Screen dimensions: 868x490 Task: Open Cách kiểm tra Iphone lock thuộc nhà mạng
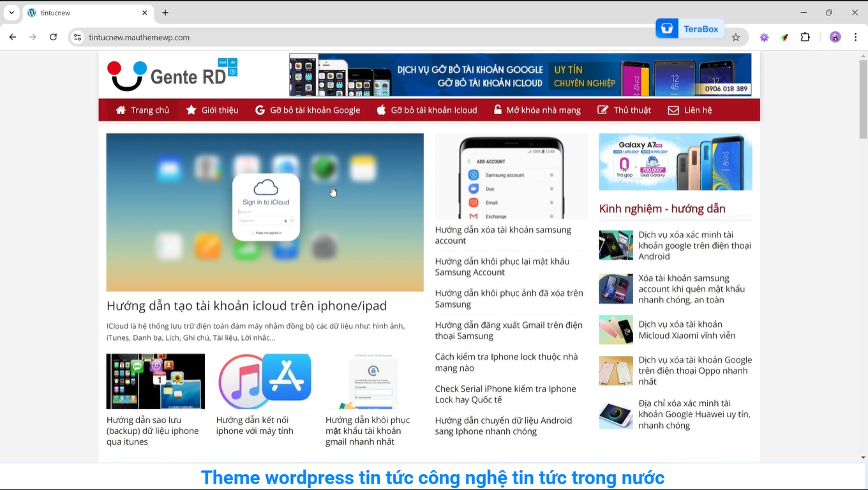tap(506, 362)
